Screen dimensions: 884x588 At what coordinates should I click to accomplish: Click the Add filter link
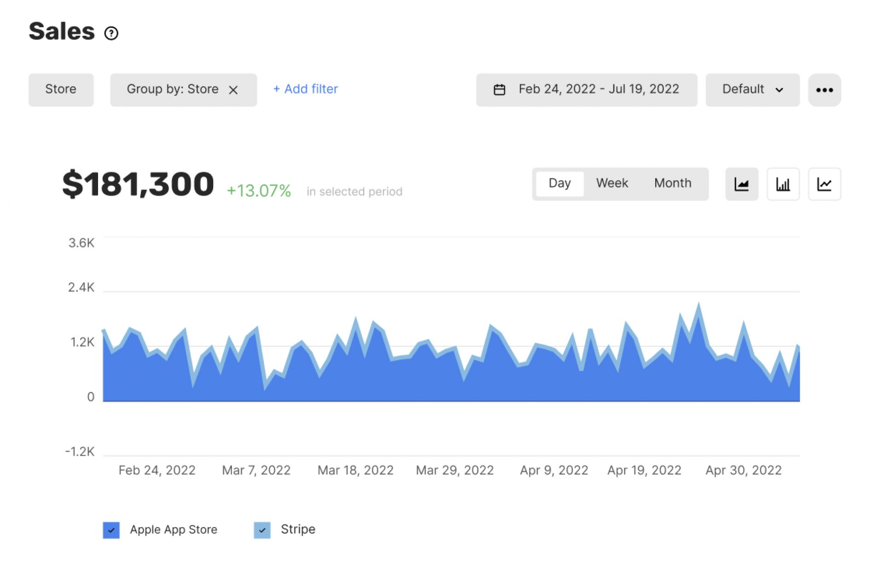click(305, 89)
